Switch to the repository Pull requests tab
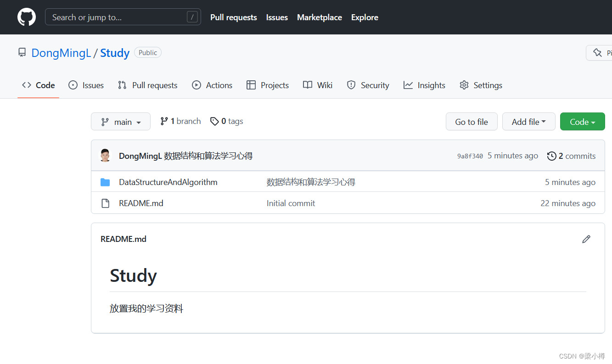The height and width of the screenshot is (364, 612). click(147, 85)
